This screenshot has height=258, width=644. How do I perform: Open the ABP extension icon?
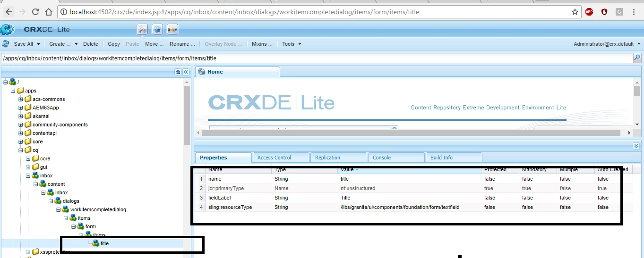point(589,12)
